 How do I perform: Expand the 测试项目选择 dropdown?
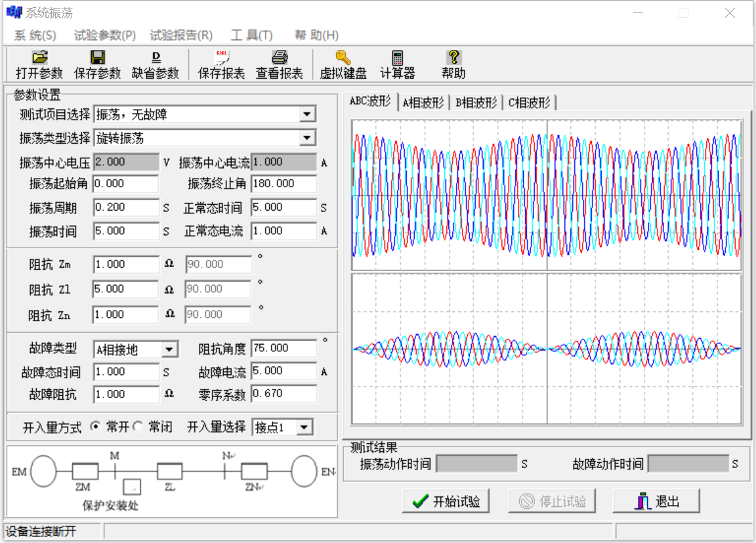(x=307, y=115)
